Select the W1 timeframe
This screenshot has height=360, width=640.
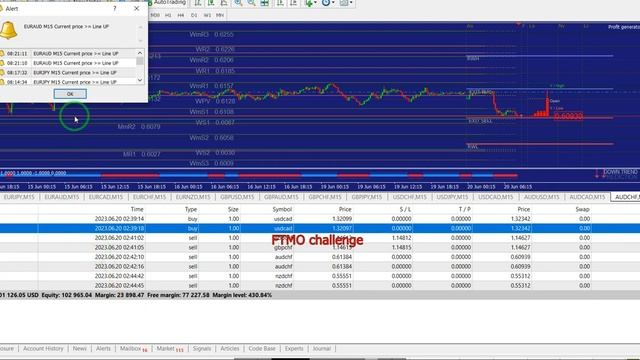[207, 15]
